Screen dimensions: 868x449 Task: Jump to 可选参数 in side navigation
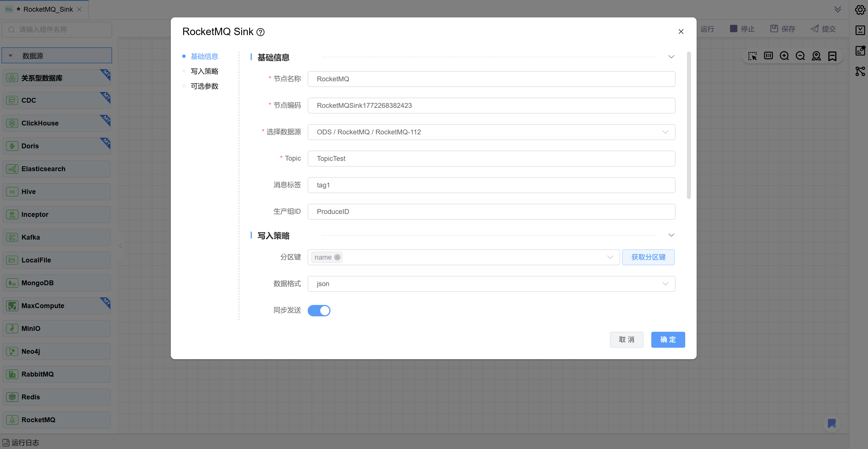point(204,86)
